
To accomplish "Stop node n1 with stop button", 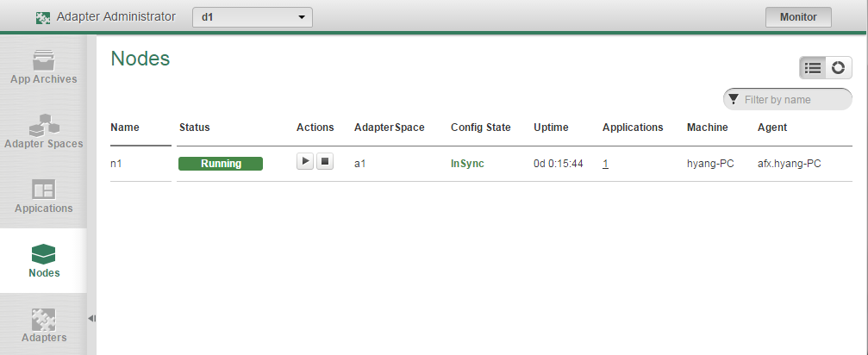I will (325, 161).
